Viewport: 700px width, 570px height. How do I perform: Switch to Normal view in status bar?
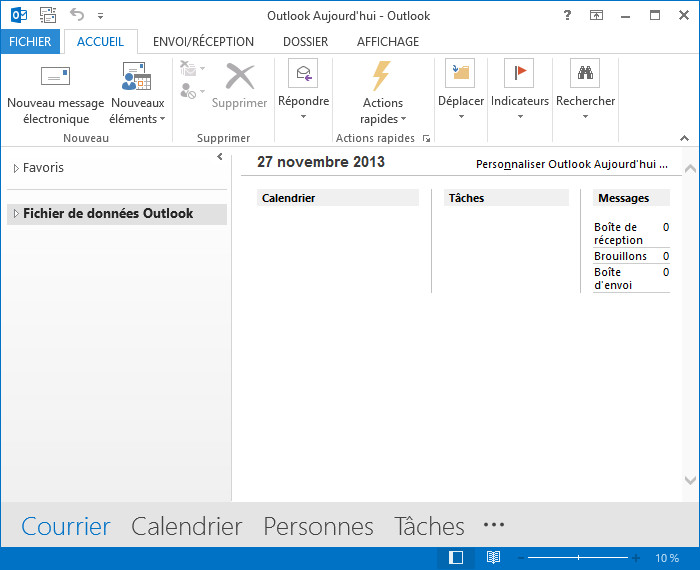(x=456, y=557)
